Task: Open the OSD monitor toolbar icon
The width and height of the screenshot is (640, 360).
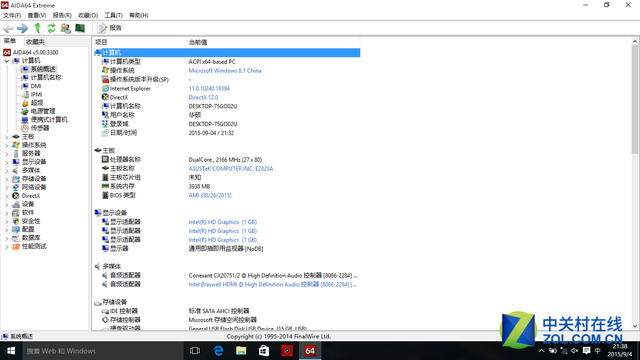Action: pos(80,28)
